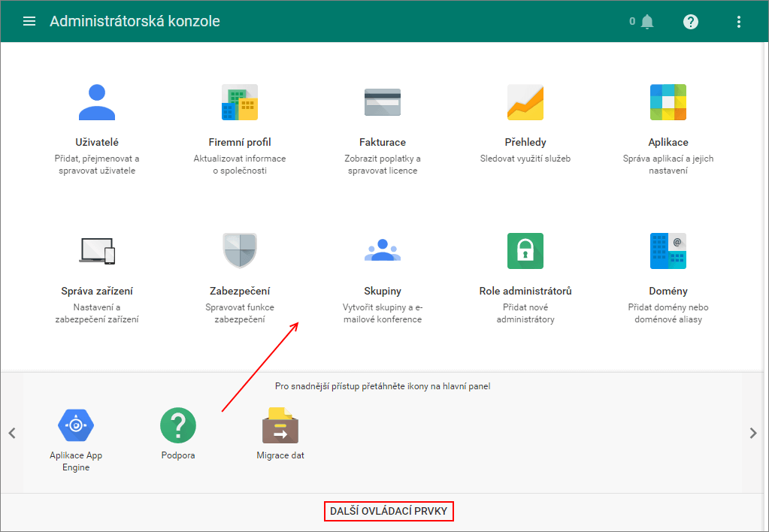Click 'Zobrazit poplatky a spravovat licence' description
This screenshot has width=769, height=532.
pyautogui.click(x=383, y=165)
